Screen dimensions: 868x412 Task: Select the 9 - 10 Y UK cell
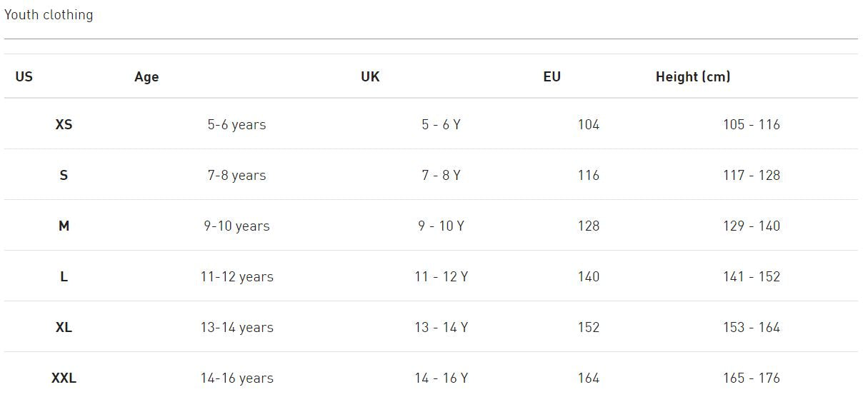(x=441, y=226)
